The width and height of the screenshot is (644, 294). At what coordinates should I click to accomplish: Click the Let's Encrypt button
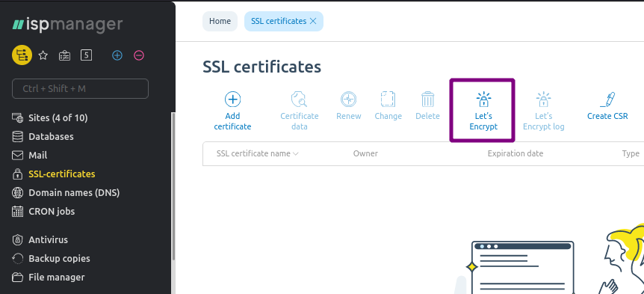(483, 111)
